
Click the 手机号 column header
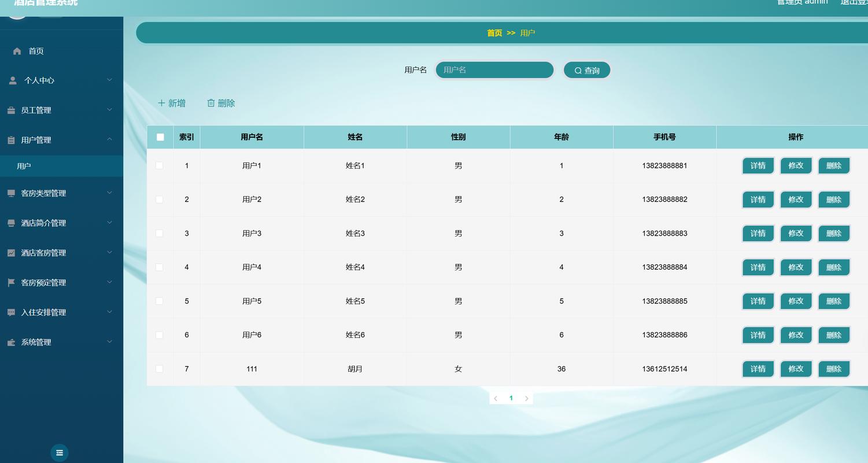click(664, 137)
